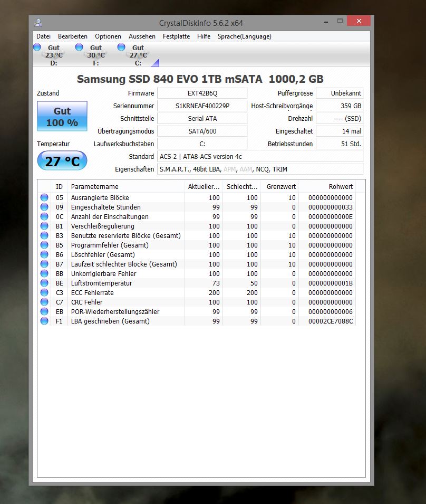Click Puffergrösse value Unbekannt
Viewport: 426px width, 504px height.
tap(340, 93)
